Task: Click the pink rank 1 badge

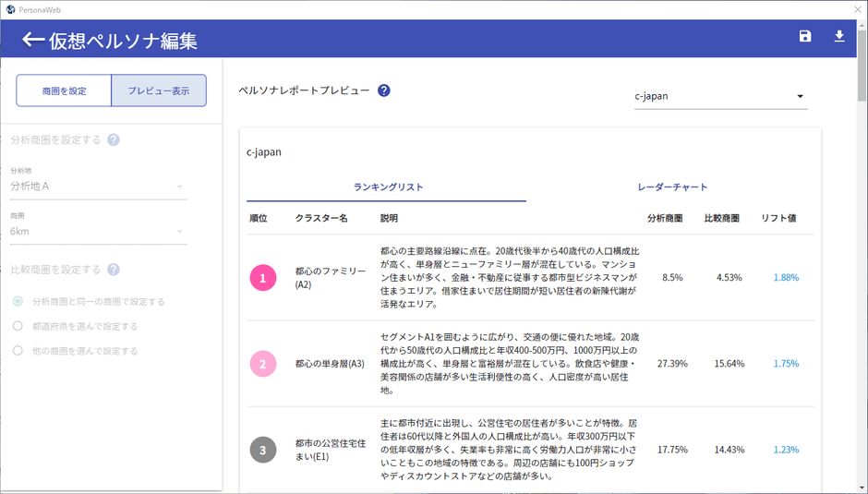Action: click(263, 277)
